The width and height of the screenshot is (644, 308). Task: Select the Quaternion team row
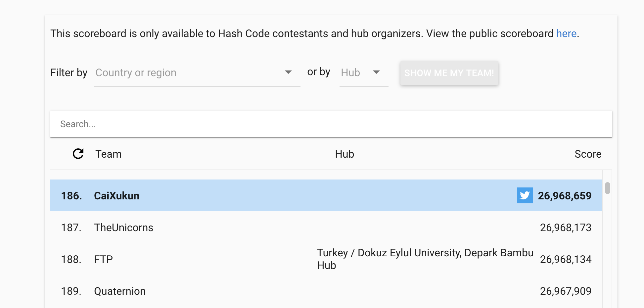click(326, 291)
